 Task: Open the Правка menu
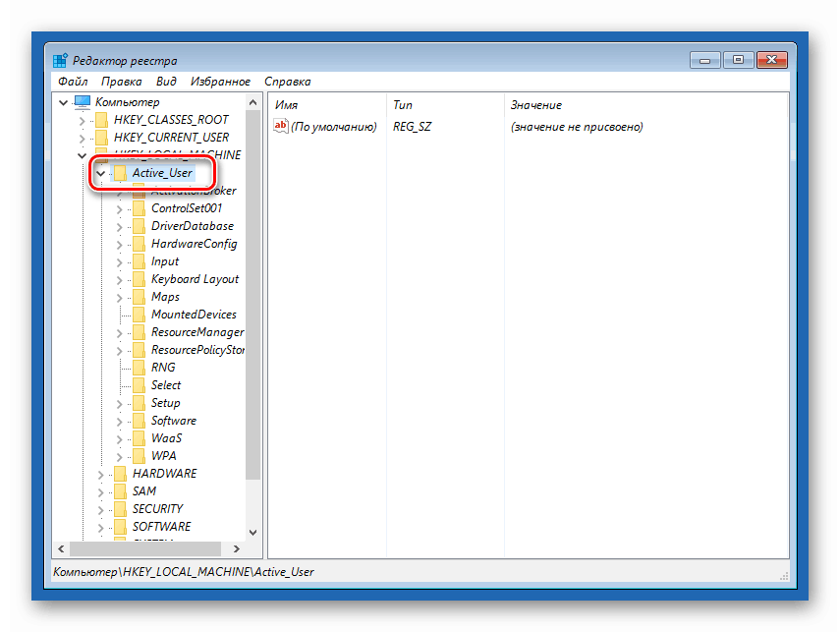(x=122, y=82)
